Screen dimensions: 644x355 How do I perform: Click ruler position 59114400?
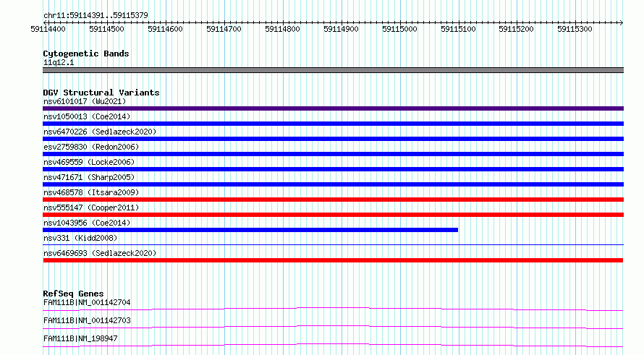[x=48, y=29]
